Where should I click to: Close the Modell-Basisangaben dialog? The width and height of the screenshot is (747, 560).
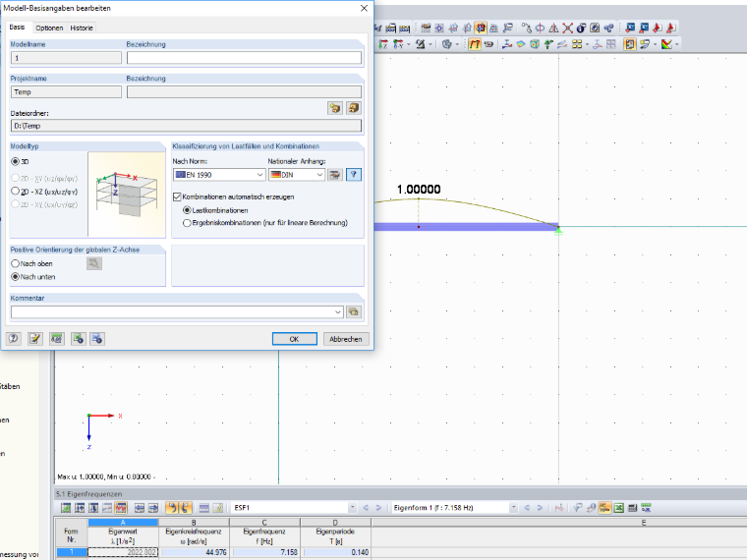click(364, 8)
